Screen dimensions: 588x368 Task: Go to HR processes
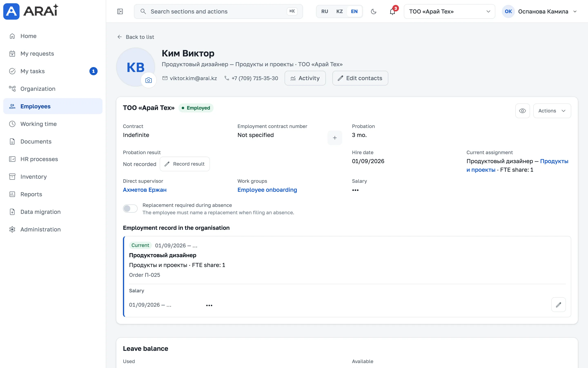pos(53,159)
